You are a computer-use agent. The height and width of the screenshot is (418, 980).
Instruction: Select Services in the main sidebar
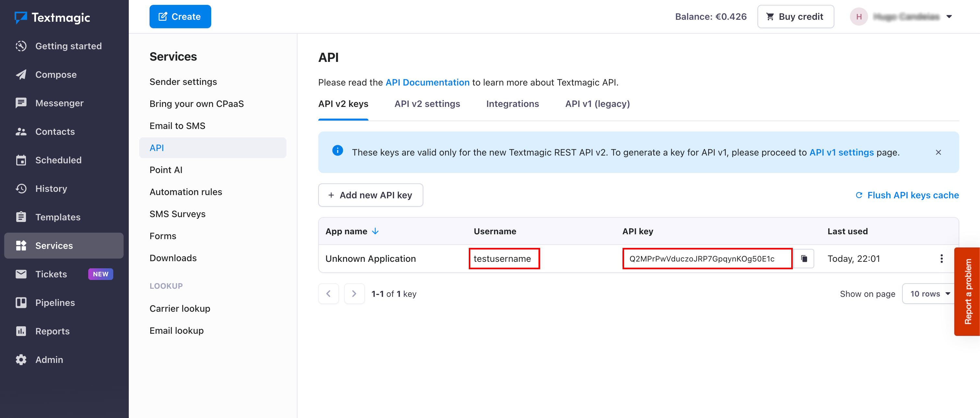(x=64, y=246)
